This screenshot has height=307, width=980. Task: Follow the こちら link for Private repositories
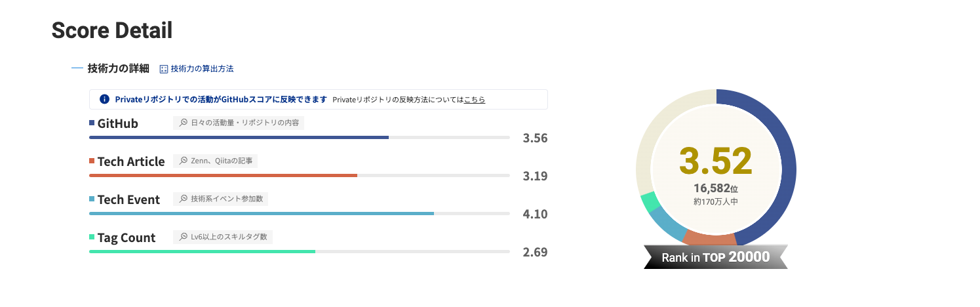[475, 100]
